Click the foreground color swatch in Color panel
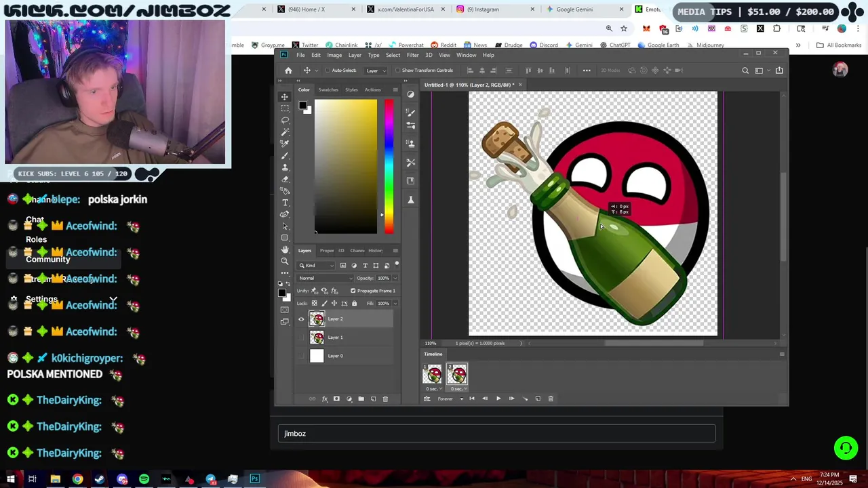 click(x=302, y=105)
